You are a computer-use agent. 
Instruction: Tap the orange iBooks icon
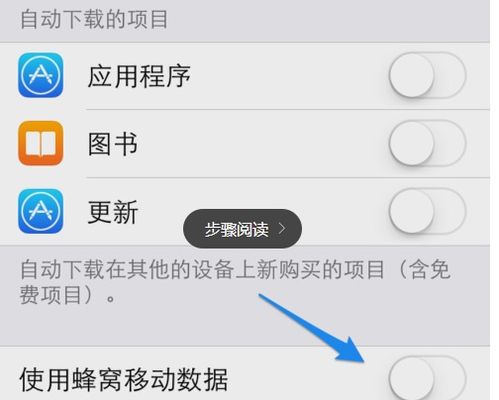(x=41, y=143)
